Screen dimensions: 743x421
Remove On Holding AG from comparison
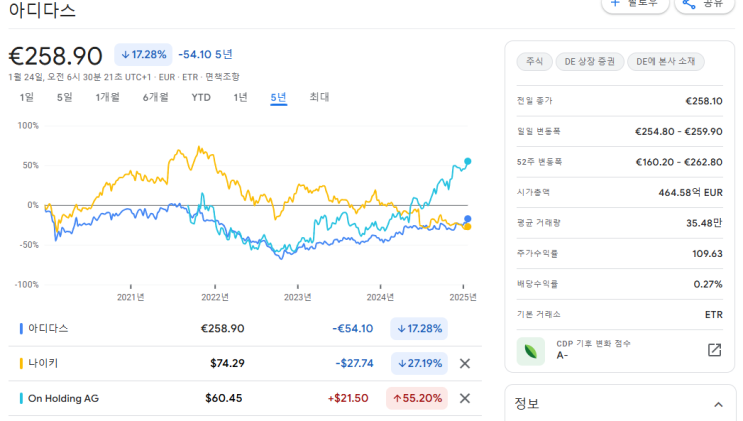(464, 398)
